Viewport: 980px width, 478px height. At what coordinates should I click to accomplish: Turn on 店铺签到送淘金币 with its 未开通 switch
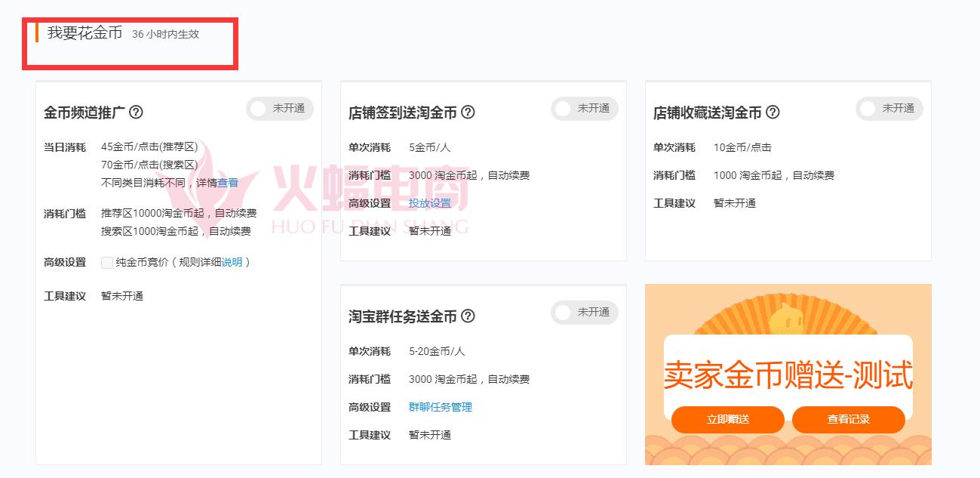tap(584, 109)
